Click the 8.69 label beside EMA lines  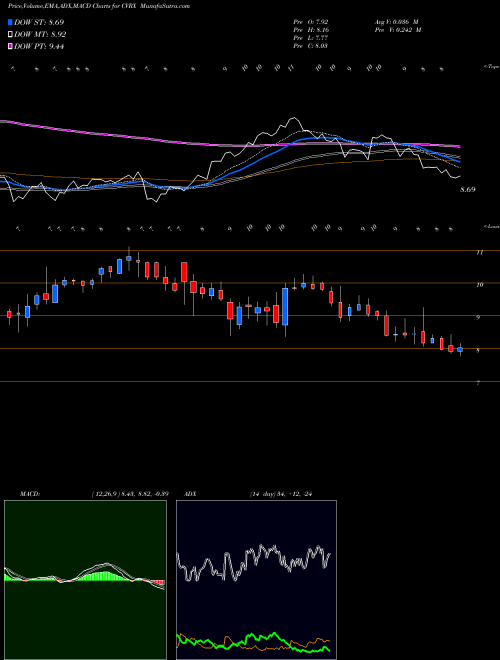coord(467,190)
